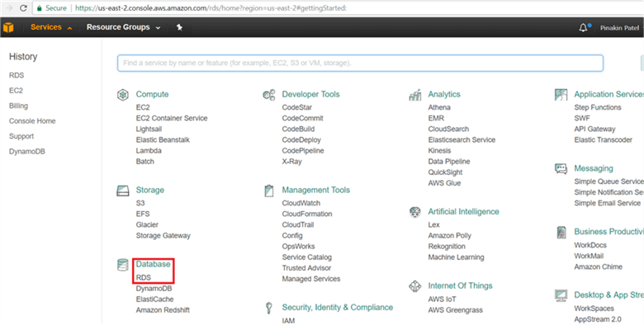Open WorkSpaces service
Image resolution: width=644 pixels, height=325 pixels.
coord(594,309)
